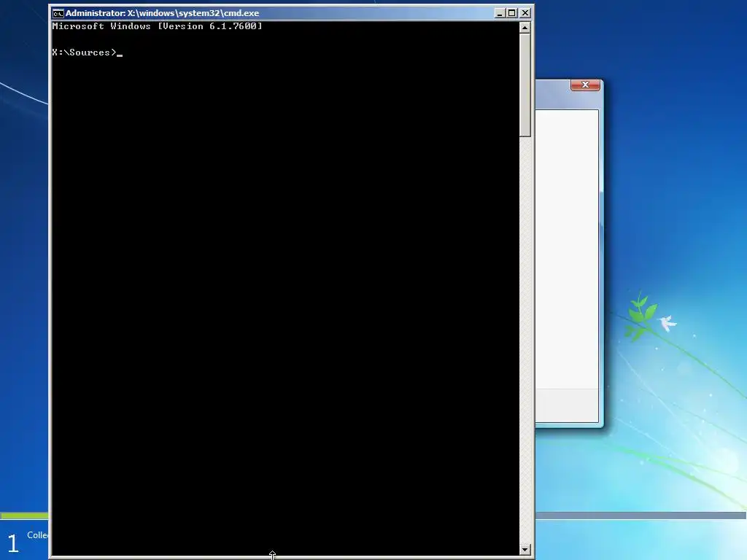Viewport: 747px width, 560px height.
Task: Close the setup dialog behind the cmd window
Action: (x=585, y=85)
